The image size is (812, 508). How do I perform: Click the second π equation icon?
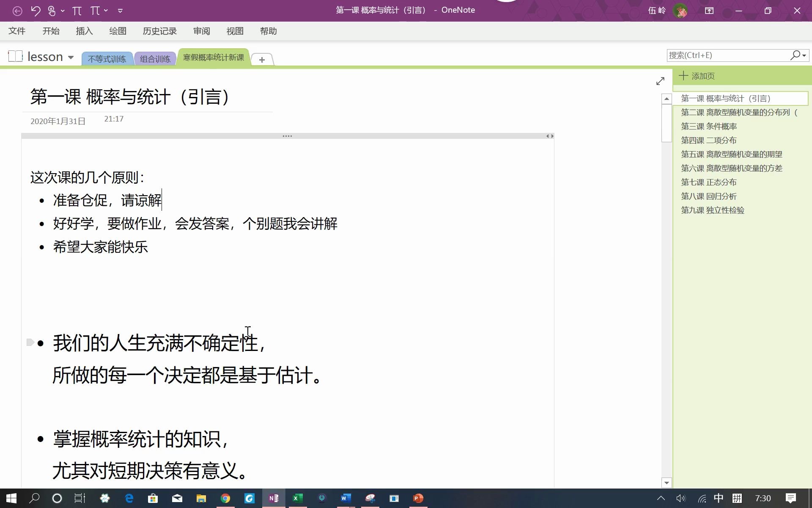point(95,11)
